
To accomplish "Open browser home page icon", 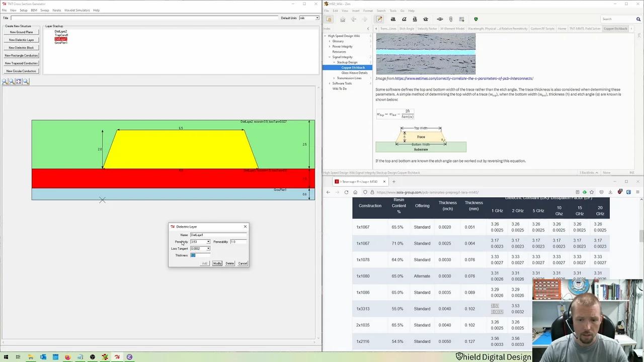I will (355, 192).
